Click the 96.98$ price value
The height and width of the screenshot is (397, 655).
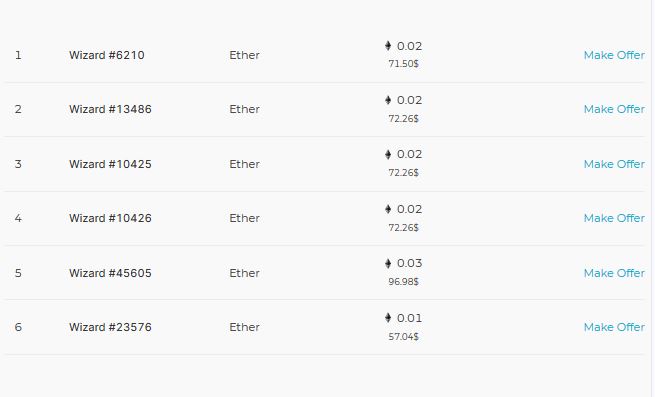[404, 282]
